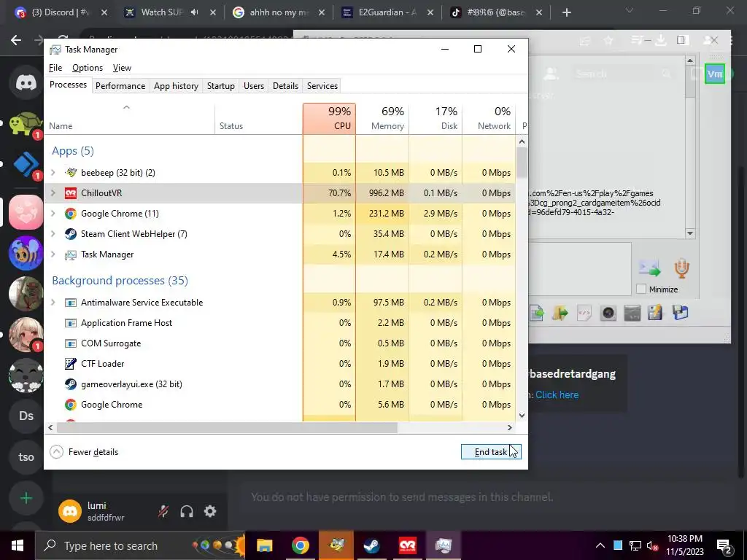747x560 pixels.
Task: Open Discord user settings gear icon
Action: (x=210, y=511)
